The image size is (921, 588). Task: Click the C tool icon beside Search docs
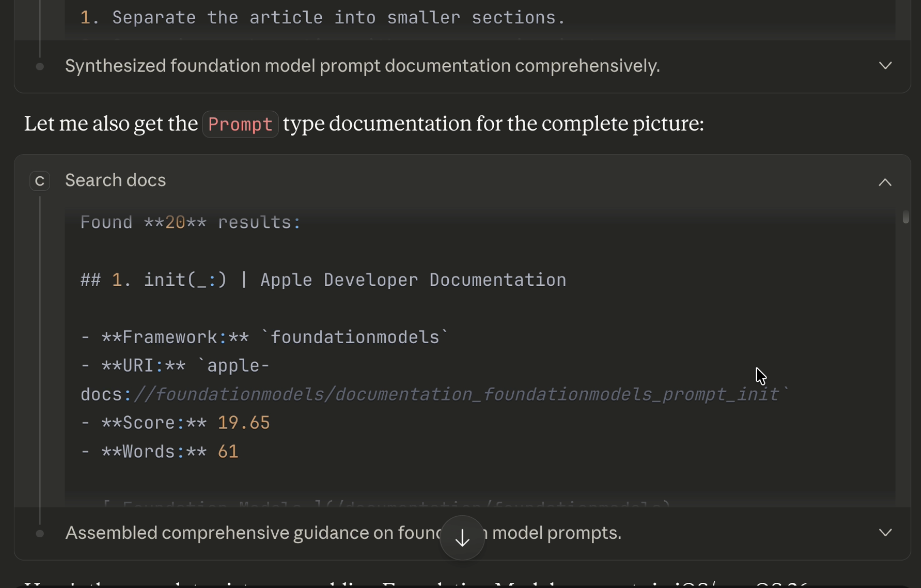point(40,181)
